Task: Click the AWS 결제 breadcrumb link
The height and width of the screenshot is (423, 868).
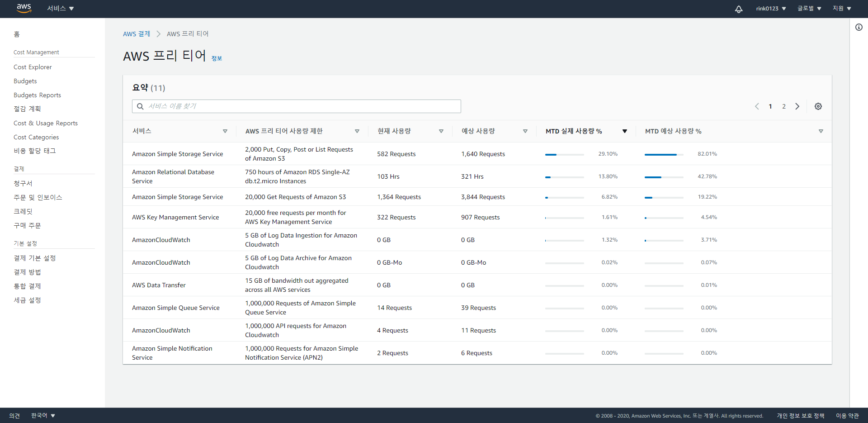Action: tap(137, 34)
